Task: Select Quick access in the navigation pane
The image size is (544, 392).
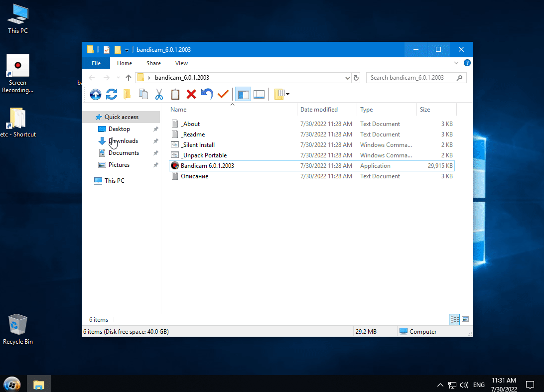Action: click(x=122, y=117)
